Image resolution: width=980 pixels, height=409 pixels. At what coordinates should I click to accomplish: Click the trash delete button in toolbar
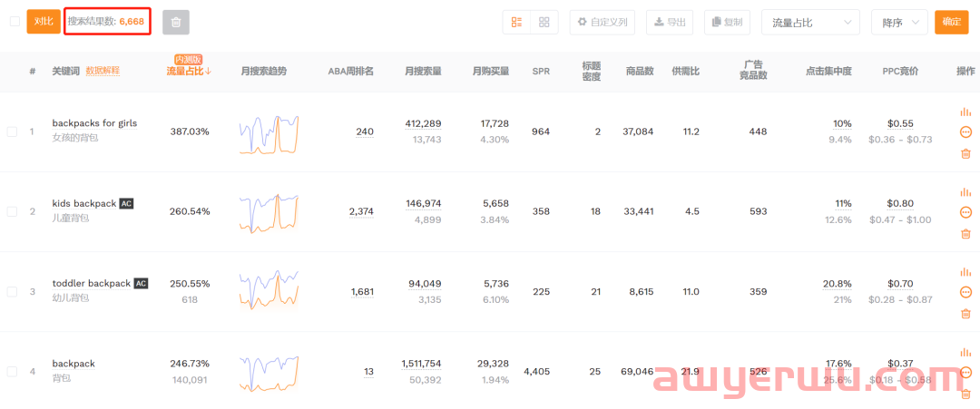tap(176, 23)
